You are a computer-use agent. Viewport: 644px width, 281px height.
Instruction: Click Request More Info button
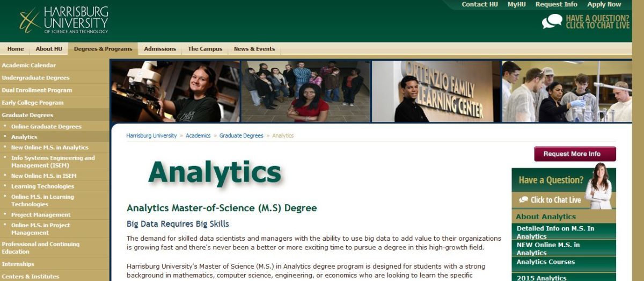point(575,154)
